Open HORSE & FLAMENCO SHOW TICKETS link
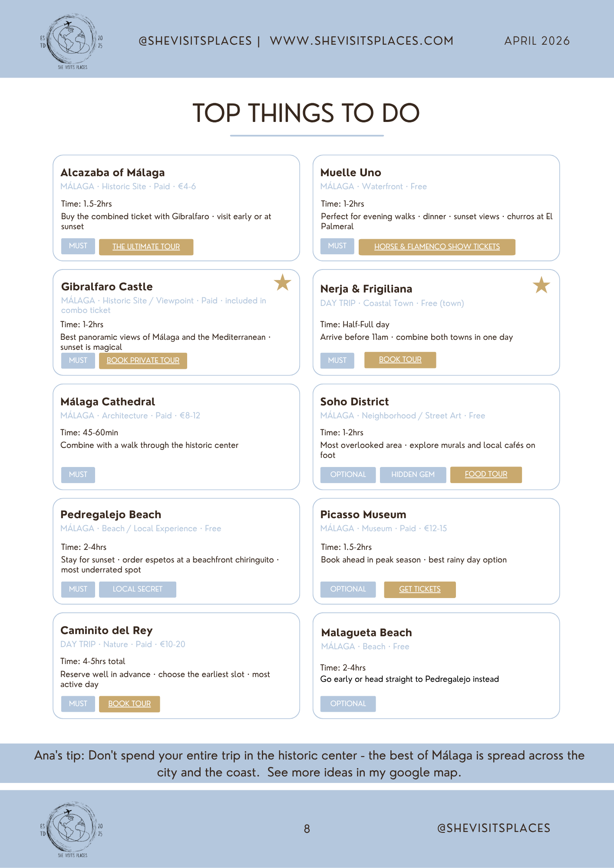614x868 pixels. 437,247
